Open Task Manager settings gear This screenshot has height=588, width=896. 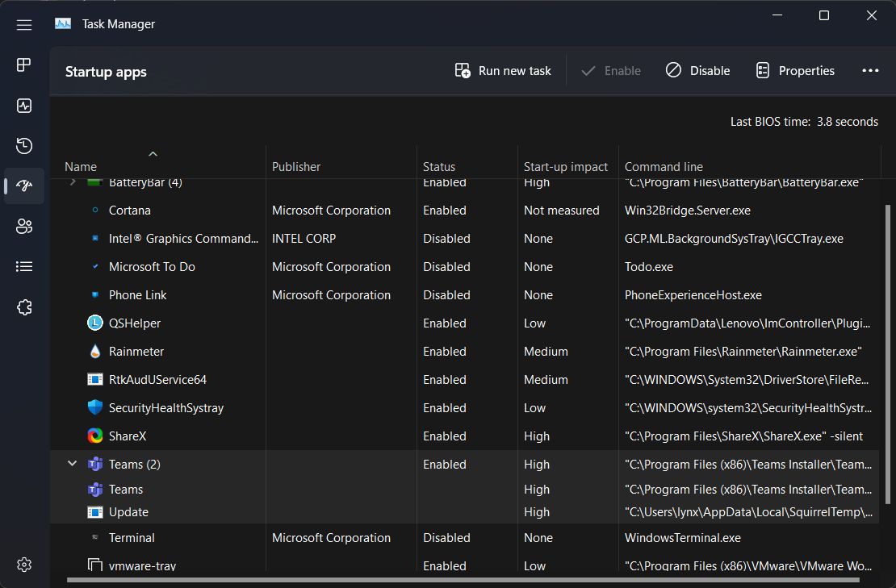point(24,565)
